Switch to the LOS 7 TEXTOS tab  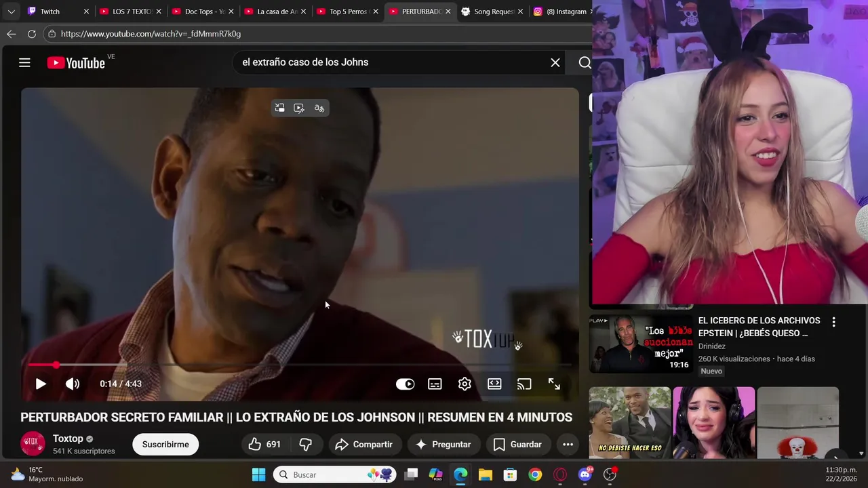(130, 12)
